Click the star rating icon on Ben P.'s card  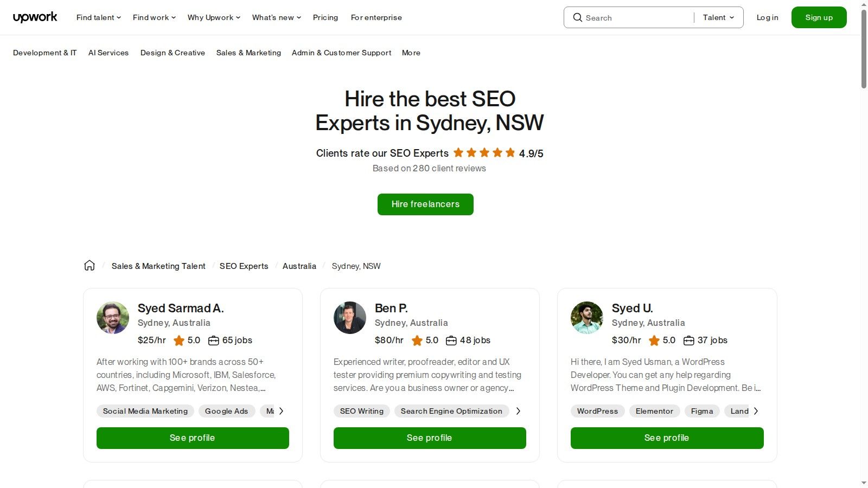point(418,341)
